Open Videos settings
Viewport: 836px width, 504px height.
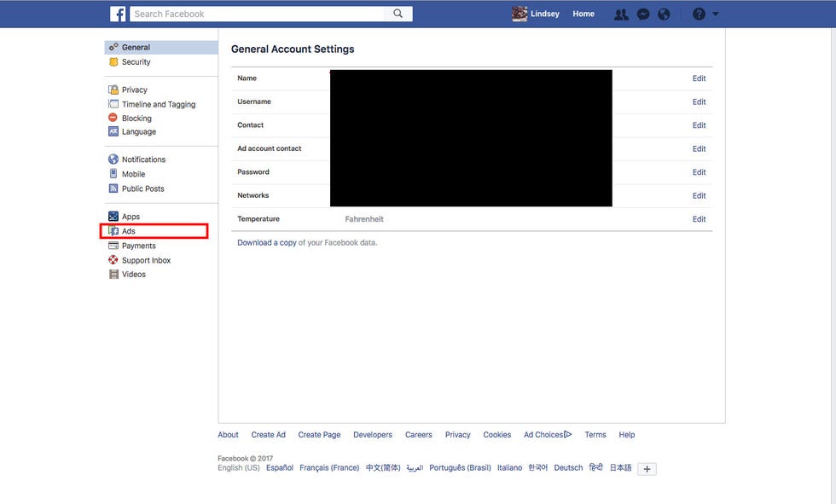point(133,275)
